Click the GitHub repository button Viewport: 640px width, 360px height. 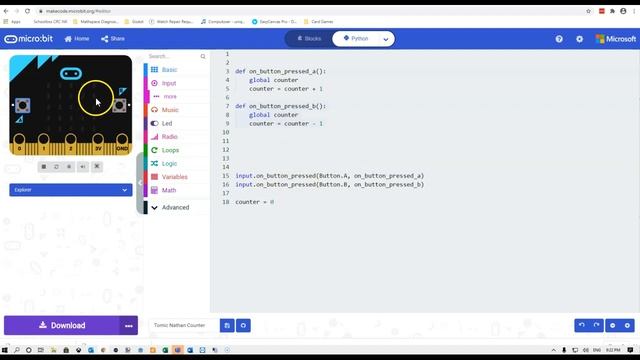243,325
